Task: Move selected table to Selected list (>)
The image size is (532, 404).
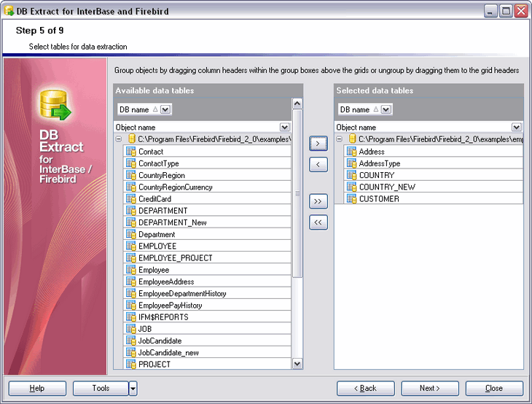Action: click(318, 144)
